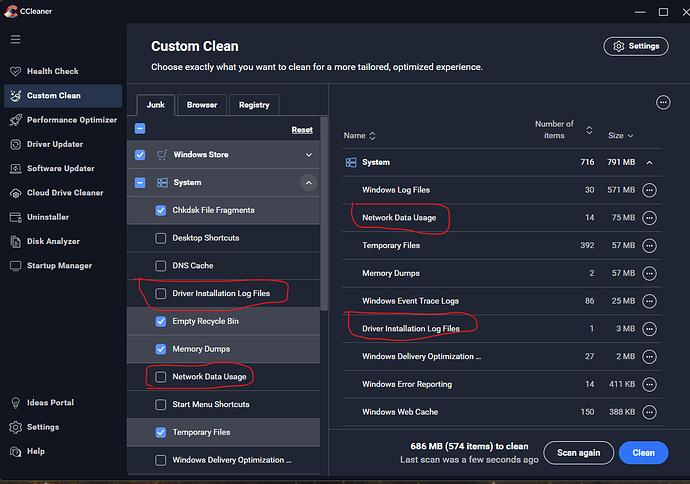Click the Scan again button

pos(578,452)
